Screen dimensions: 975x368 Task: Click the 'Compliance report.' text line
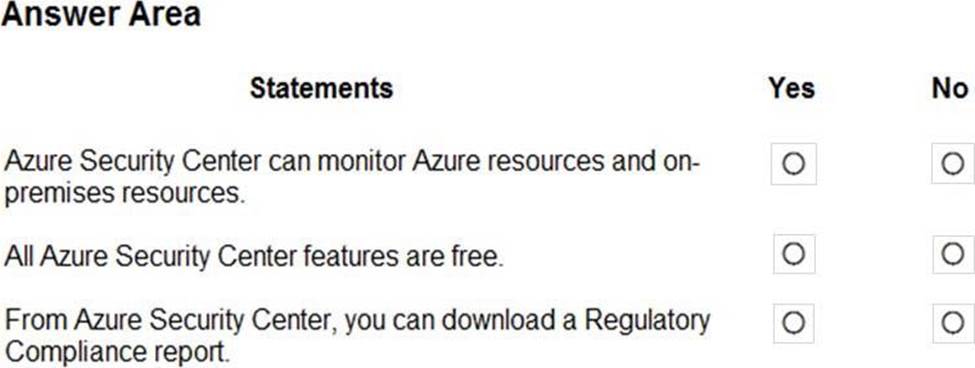pyautogui.click(x=117, y=352)
